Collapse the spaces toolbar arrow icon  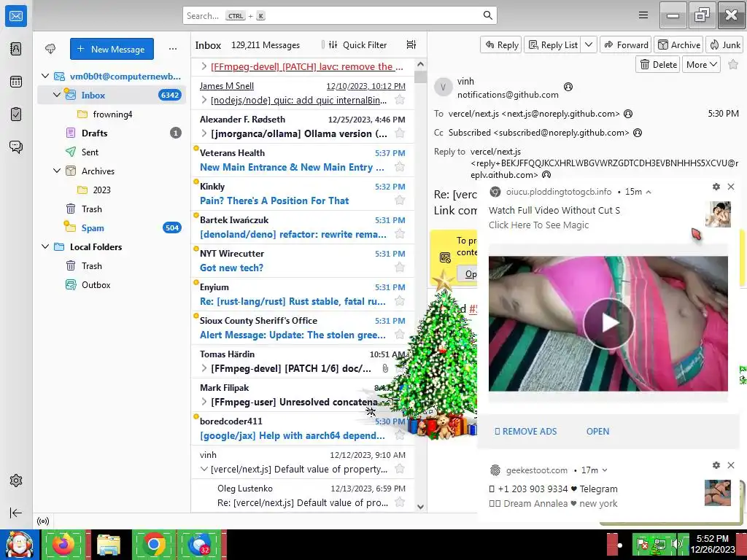16,513
